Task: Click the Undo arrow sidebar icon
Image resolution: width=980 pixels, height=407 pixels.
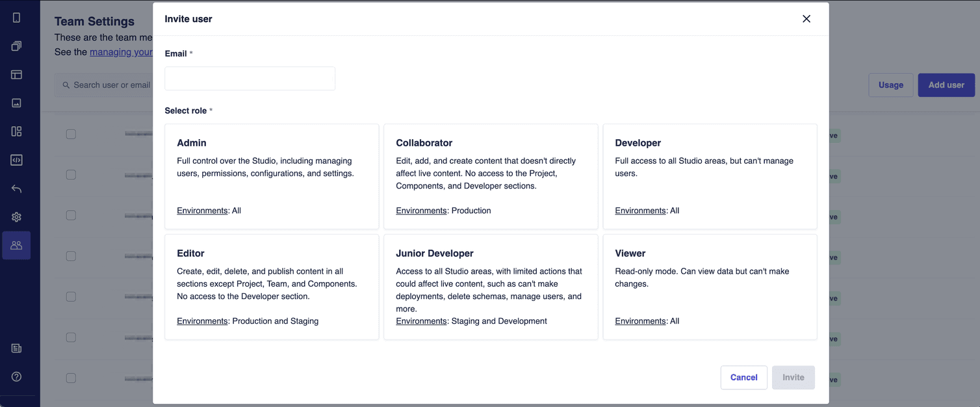Action: 16,189
